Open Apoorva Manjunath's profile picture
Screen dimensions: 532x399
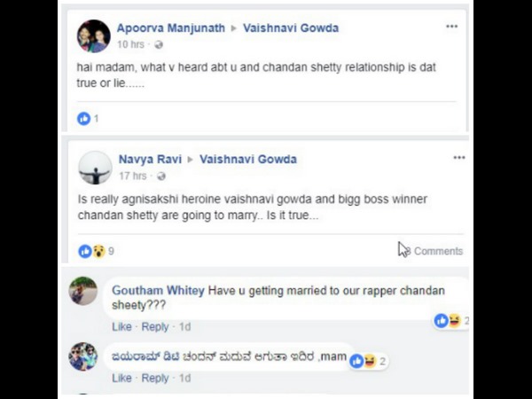tap(94, 35)
